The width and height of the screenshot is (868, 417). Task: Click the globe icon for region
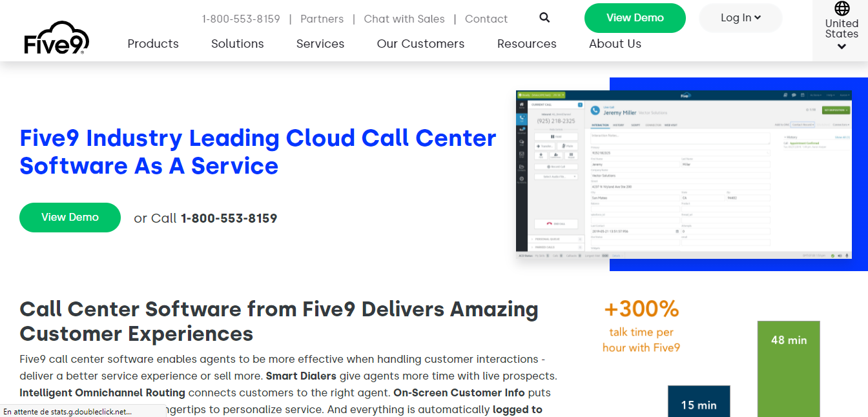[842, 8]
